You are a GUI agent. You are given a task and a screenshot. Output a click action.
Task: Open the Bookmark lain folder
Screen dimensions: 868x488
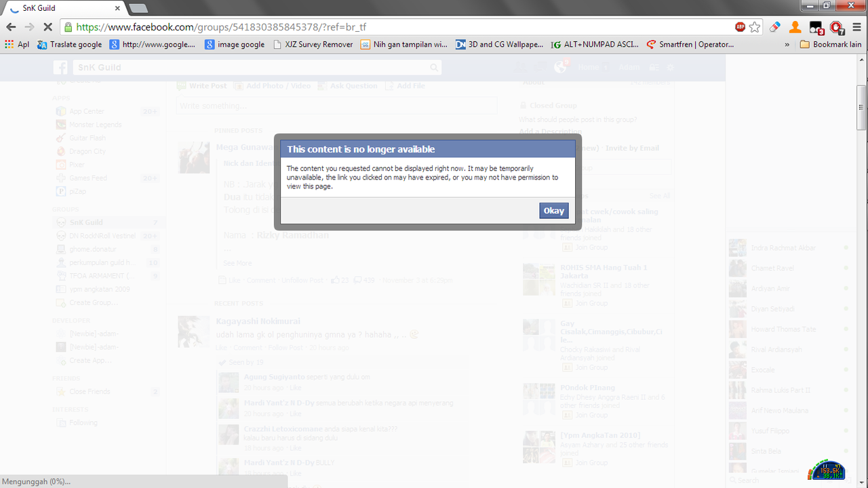(x=831, y=45)
